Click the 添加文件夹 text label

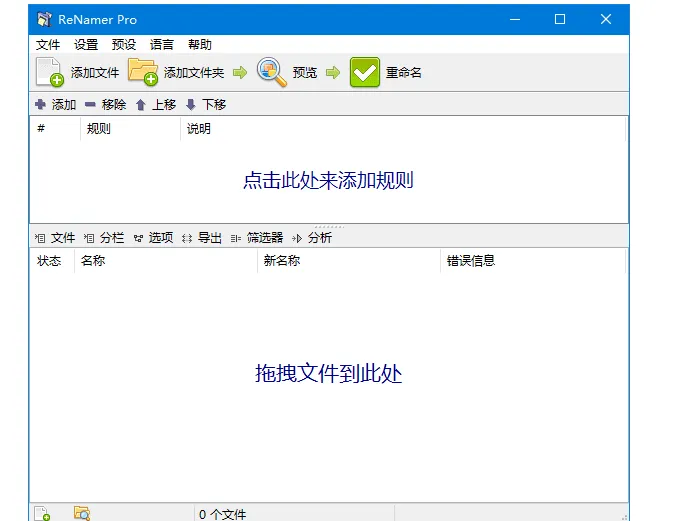[x=194, y=72]
